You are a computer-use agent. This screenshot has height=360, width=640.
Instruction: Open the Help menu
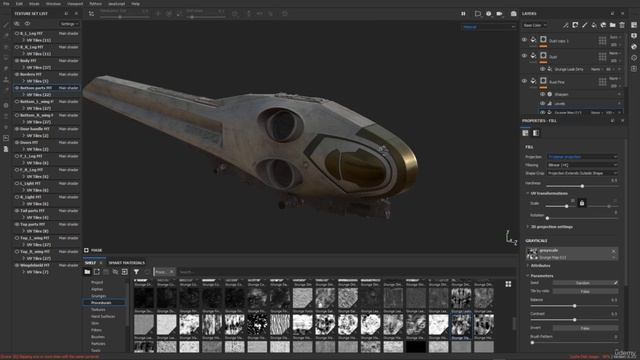136,4
